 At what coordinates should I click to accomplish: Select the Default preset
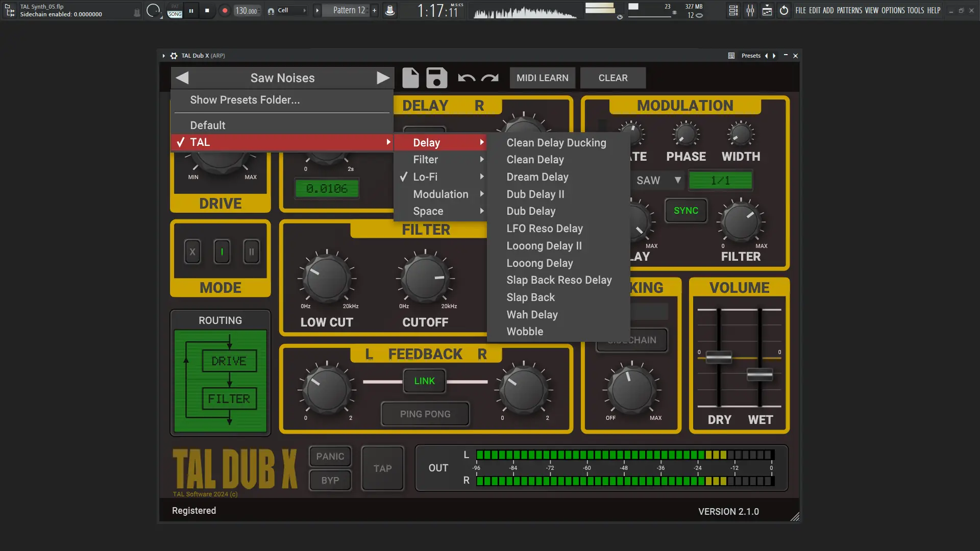coord(282,125)
